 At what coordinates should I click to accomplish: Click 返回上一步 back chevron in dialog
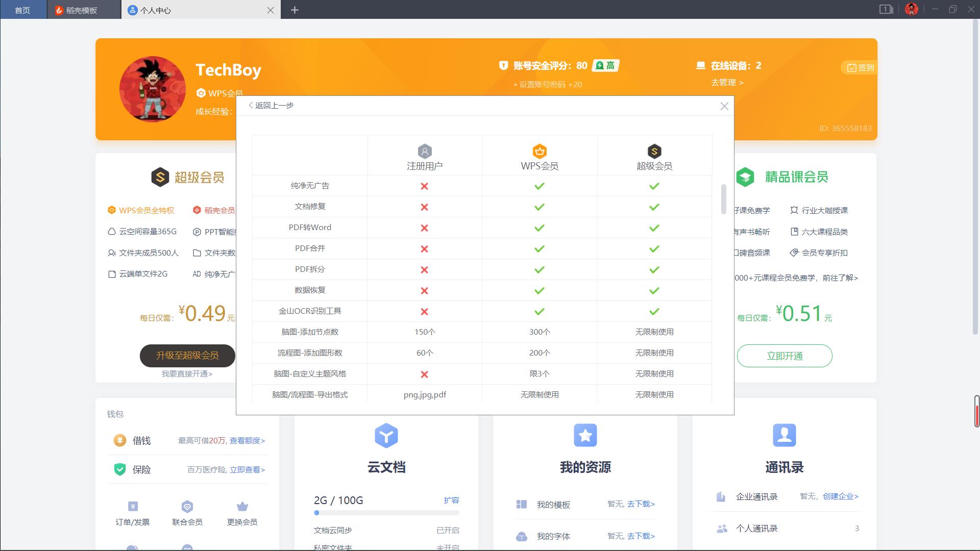(x=250, y=106)
